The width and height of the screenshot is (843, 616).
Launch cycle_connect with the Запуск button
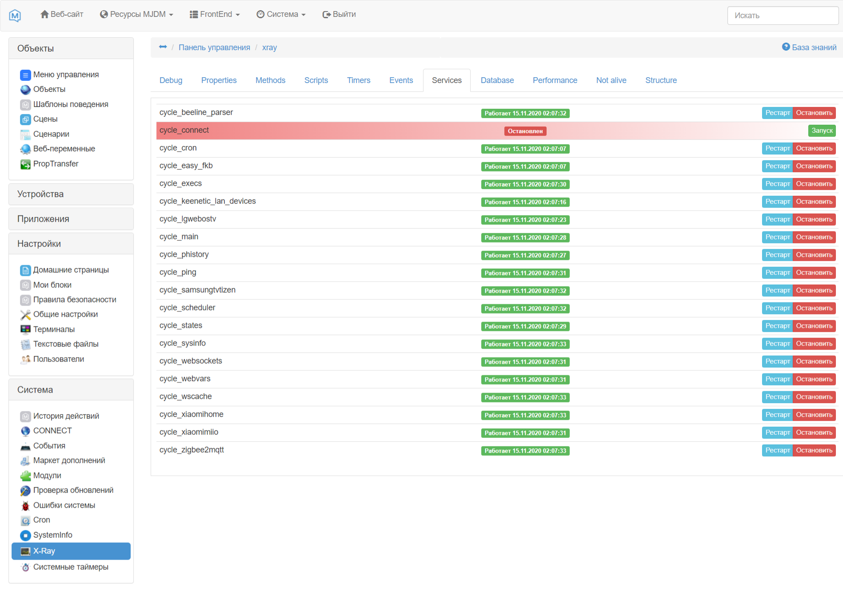822,131
